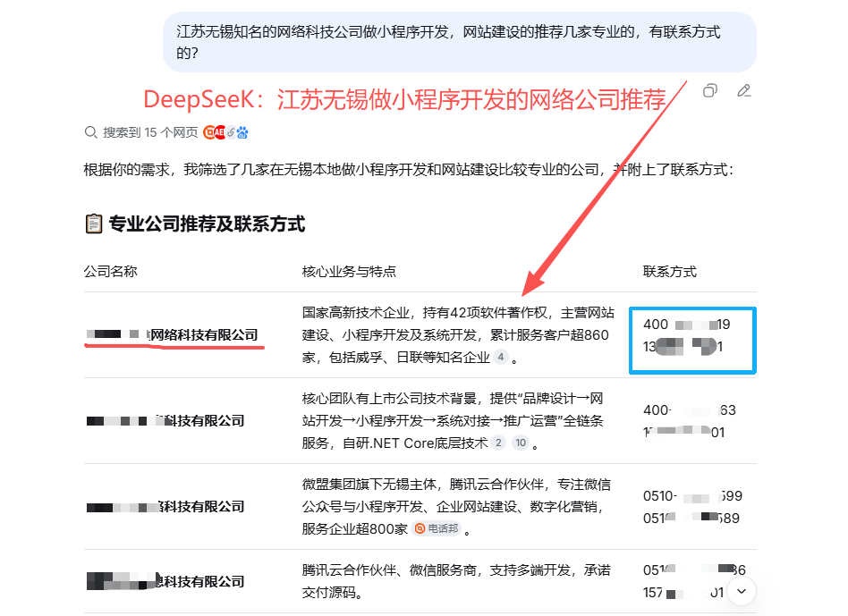Image resolution: width=848 pixels, height=616 pixels.
Task: Copy the user message with the copy icon
Action: point(709,91)
